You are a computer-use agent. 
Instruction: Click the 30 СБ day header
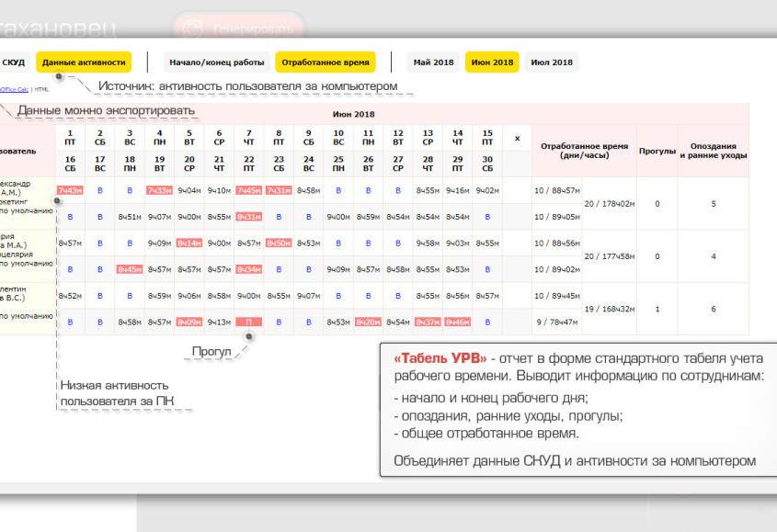point(487,164)
